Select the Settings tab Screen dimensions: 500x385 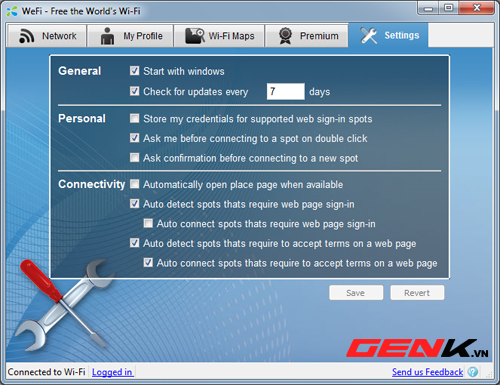click(x=388, y=35)
